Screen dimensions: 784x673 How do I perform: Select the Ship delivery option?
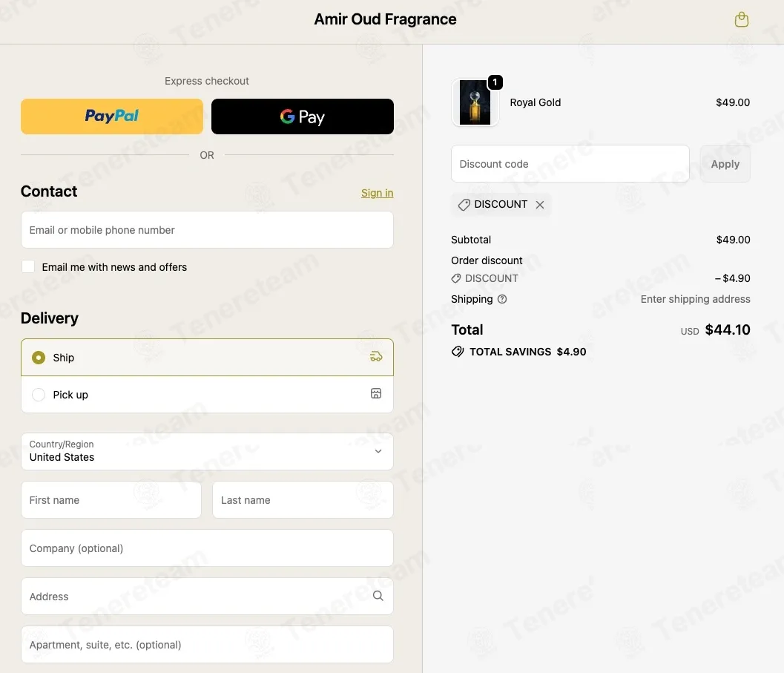tap(207, 357)
